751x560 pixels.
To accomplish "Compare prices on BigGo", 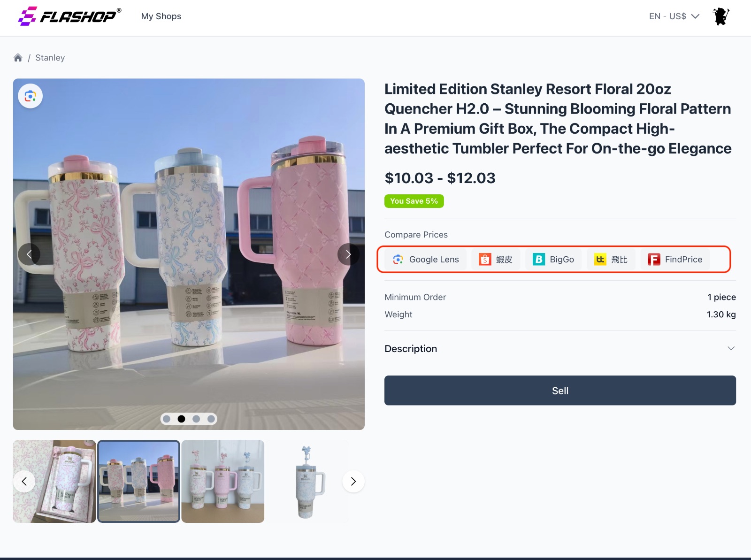I will coord(553,260).
